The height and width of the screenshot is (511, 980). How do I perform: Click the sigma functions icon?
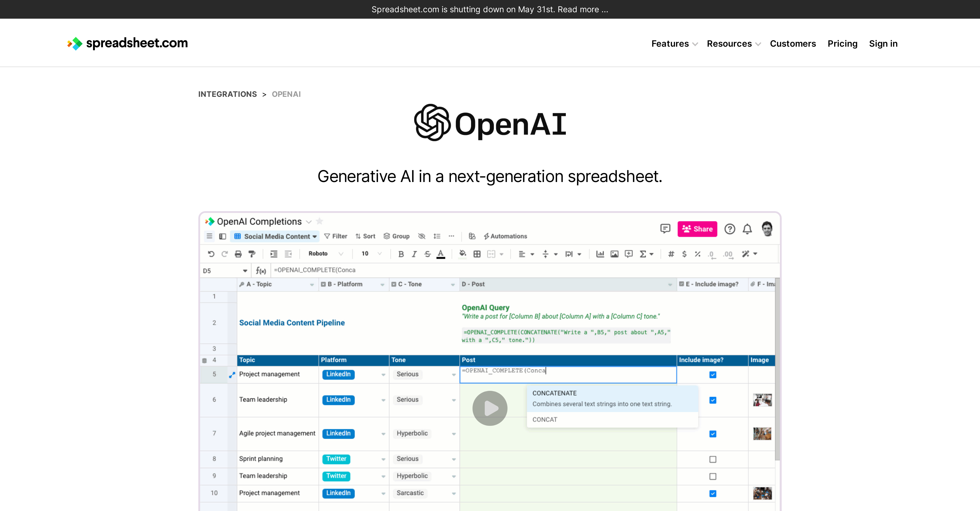643,254
